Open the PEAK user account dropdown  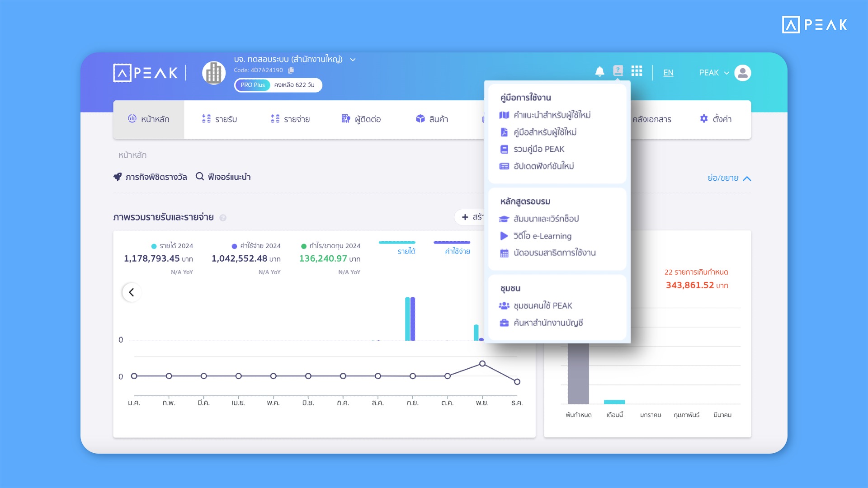714,73
